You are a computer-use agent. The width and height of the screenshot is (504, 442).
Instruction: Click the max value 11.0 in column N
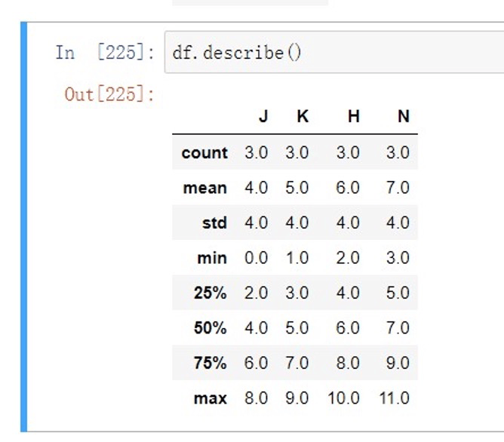395,398
